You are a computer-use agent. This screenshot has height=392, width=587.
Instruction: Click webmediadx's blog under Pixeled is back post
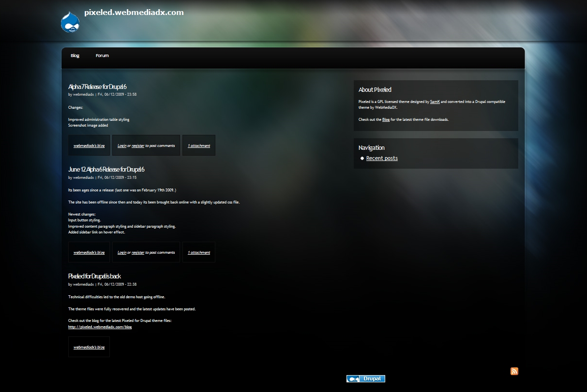click(x=89, y=347)
